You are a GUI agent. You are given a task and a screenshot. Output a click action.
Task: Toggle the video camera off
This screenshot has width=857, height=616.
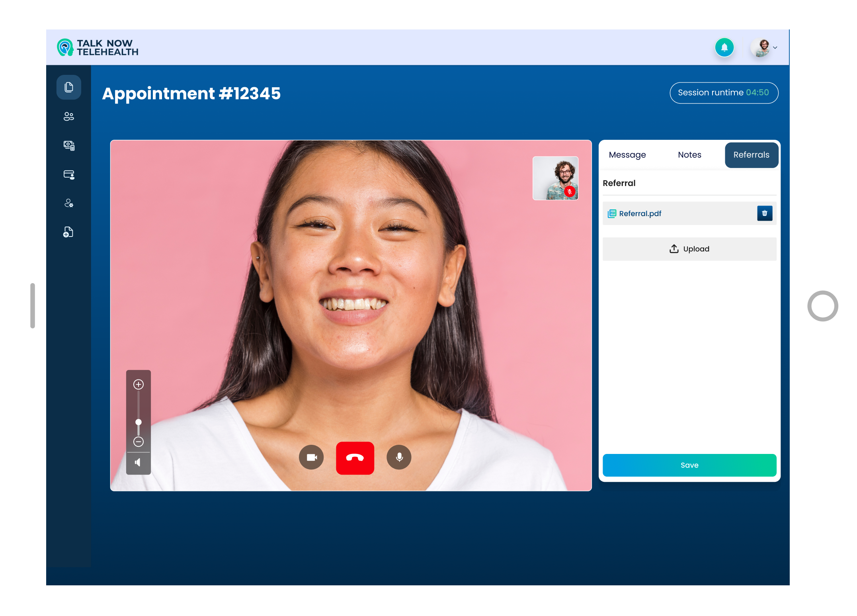pyautogui.click(x=311, y=457)
